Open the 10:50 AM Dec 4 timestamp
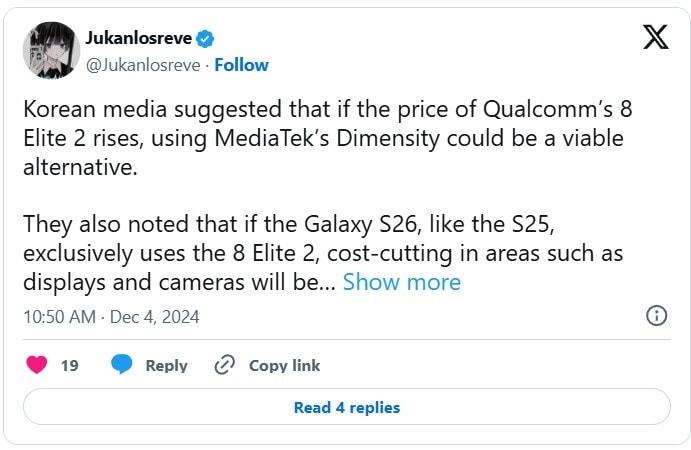This screenshot has width=691, height=450. (111, 316)
